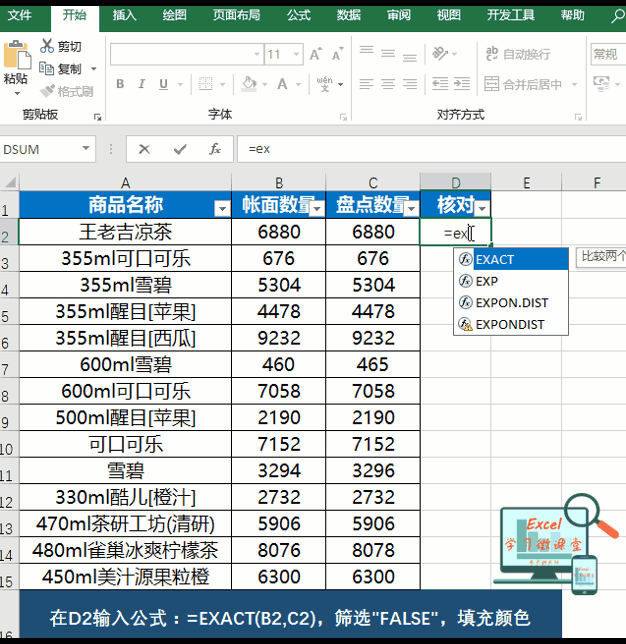Image resolution: width=626 pixels, height=644 pixels.
Task: Click the Cut scissors icon
Action: [x=46, y=46]
